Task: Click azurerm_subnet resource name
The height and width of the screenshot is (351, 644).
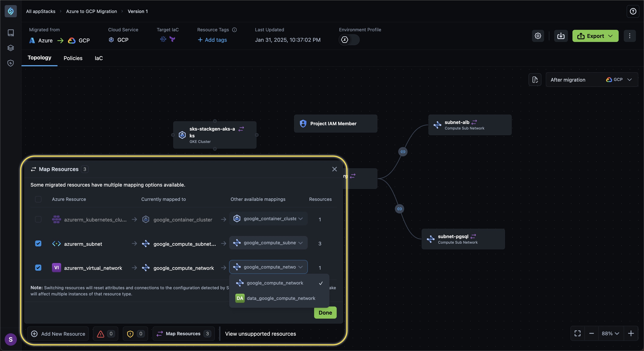Action: pyautogui.click(x=83, y=244)
